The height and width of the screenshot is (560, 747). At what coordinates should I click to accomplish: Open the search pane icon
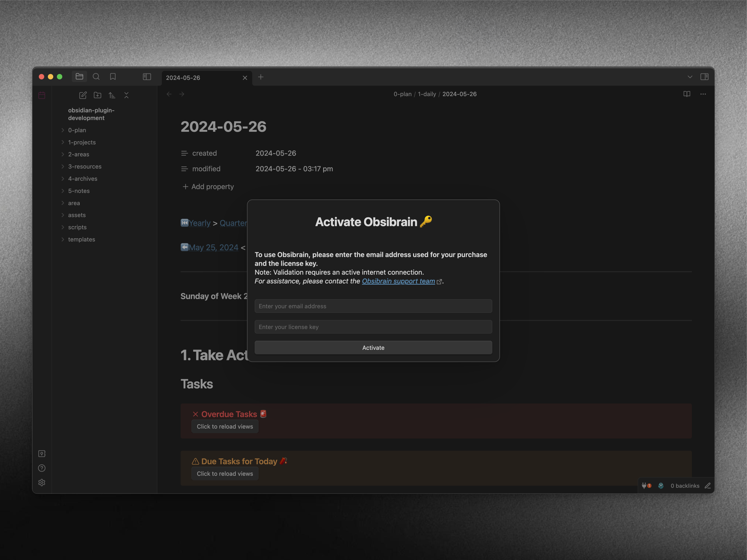point(96,77)
